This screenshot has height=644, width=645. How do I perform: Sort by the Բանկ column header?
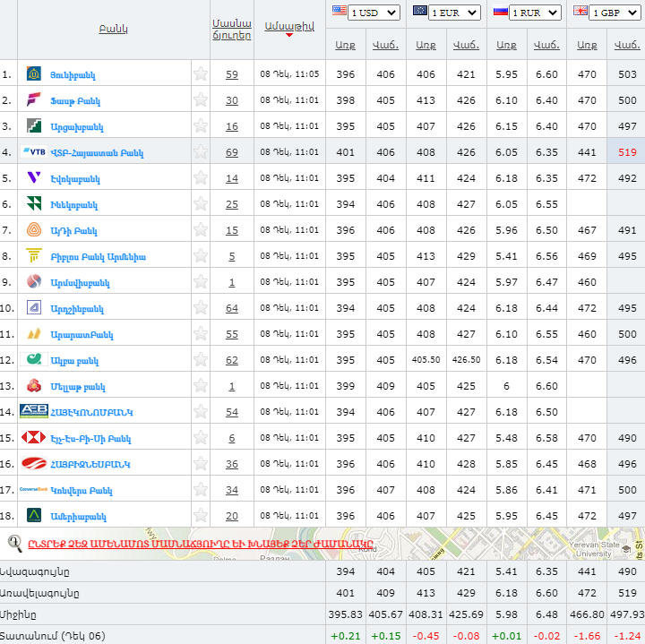click(x=113, y=30)
